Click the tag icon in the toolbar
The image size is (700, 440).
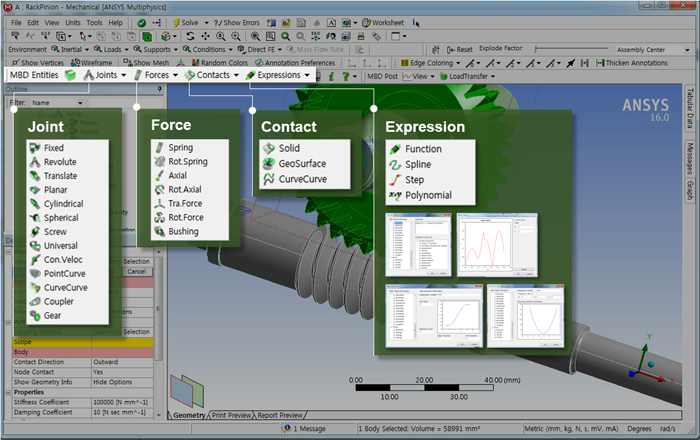pyautogui.click(x=376, y=36)
